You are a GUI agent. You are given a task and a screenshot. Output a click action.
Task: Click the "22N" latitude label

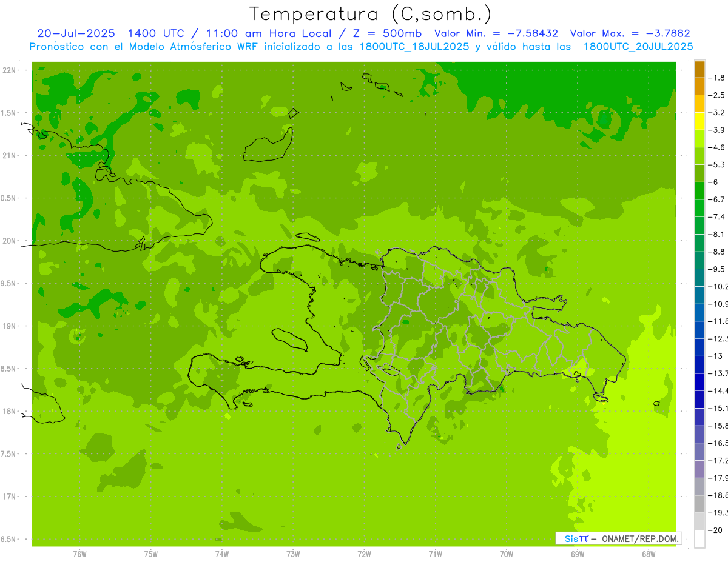coord(10,70)
